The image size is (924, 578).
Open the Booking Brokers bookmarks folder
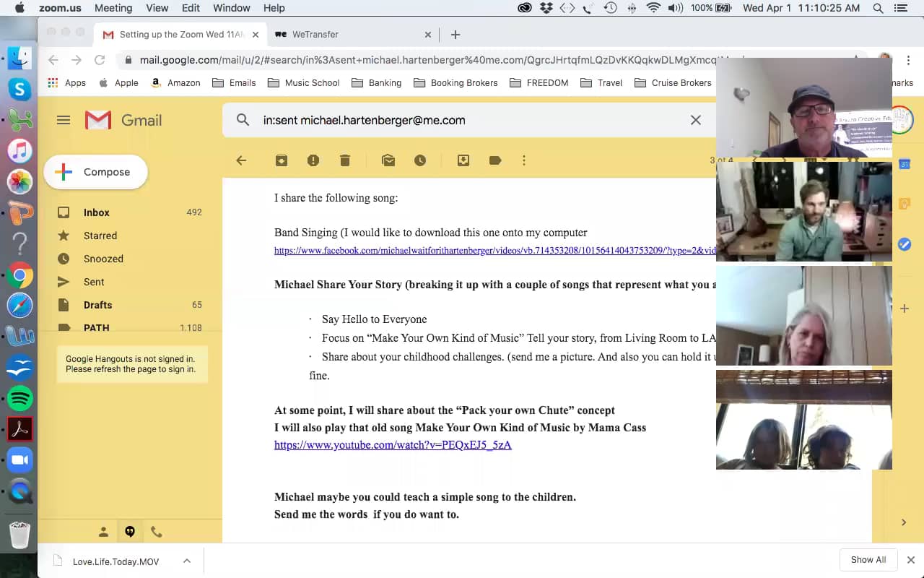click(x=456, y=83)
